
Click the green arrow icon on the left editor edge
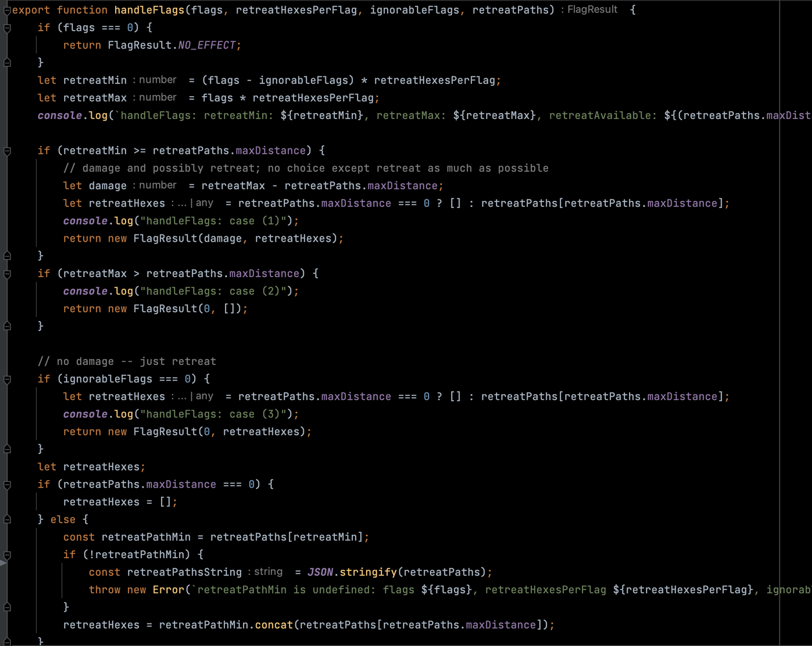[3, 563]
